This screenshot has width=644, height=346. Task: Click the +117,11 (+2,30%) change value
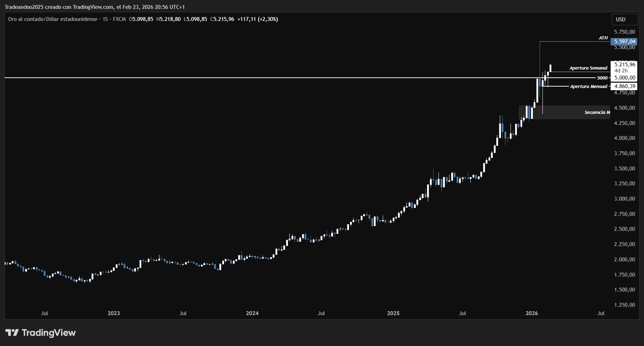(257, 19)
